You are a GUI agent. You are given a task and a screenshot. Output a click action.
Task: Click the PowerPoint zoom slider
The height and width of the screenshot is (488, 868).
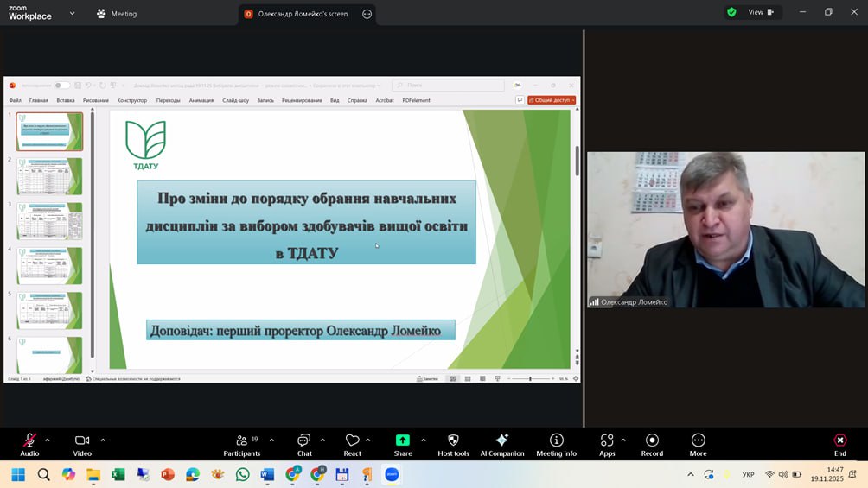pos(530,379)
